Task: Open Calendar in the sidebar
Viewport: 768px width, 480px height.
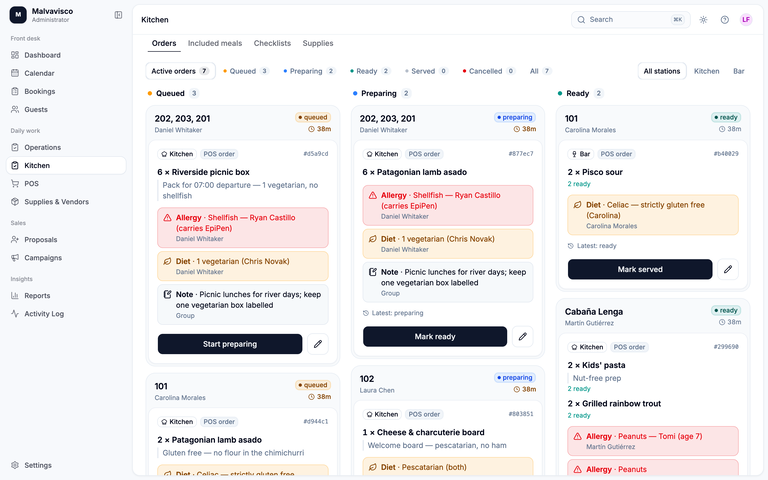Action: coord(66,73)
